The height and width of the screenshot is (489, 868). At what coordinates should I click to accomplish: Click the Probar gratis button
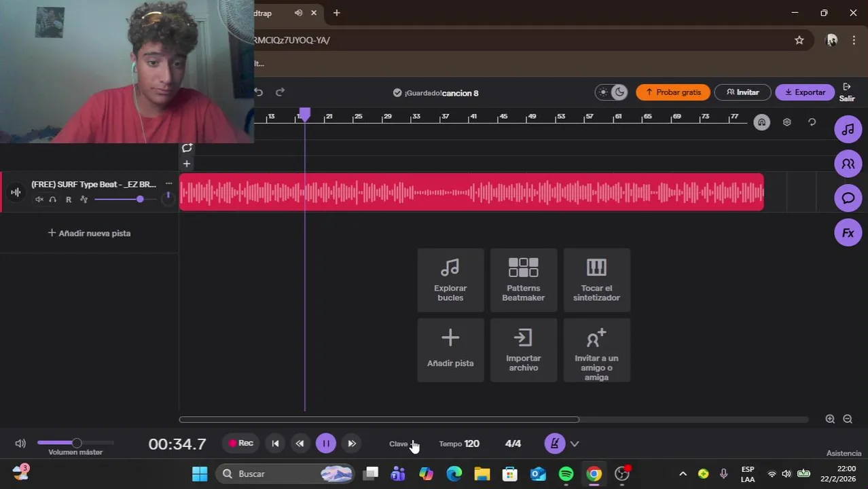[673, 92]
